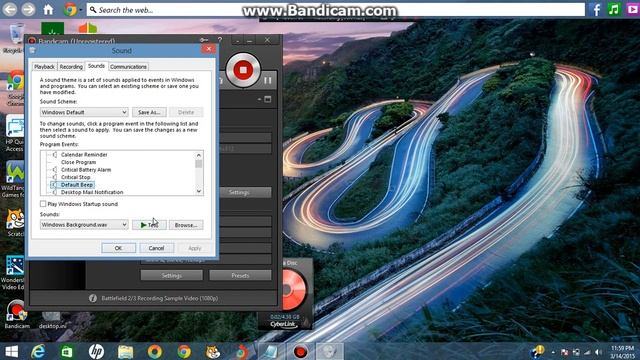Click Bandicam lower Settings button

pyautogui.click(x=172, y=276)
